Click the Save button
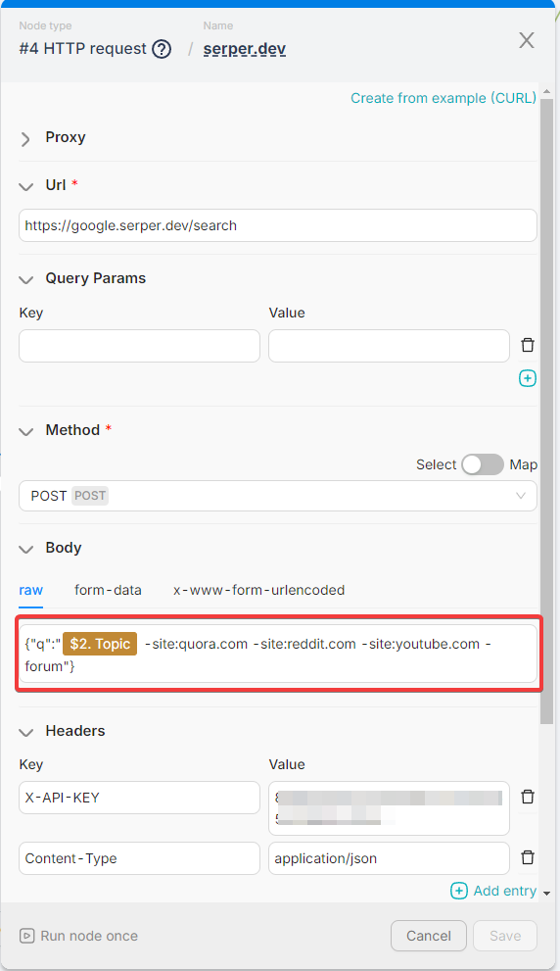 tap(505, 936)
